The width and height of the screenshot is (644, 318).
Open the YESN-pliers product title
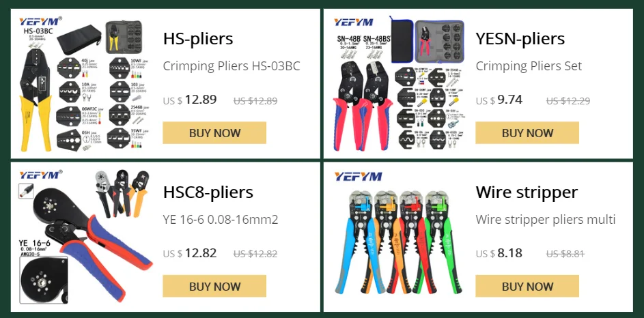click(520, 39)
